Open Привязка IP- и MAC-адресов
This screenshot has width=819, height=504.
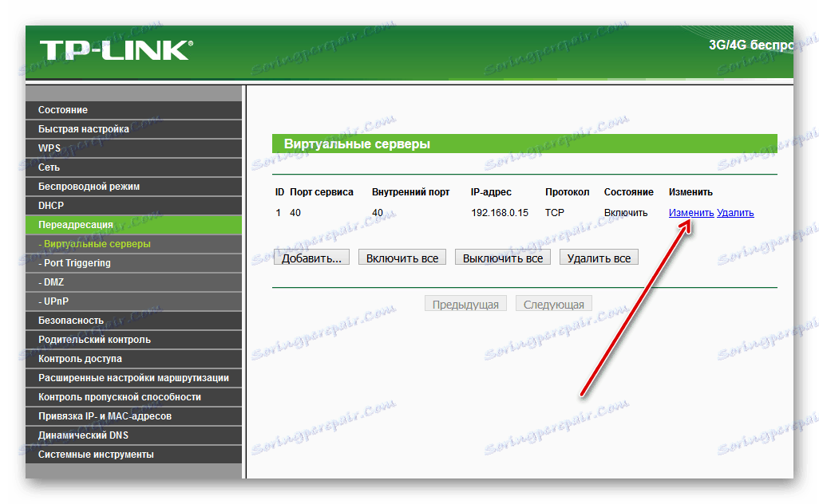[134, 415]
